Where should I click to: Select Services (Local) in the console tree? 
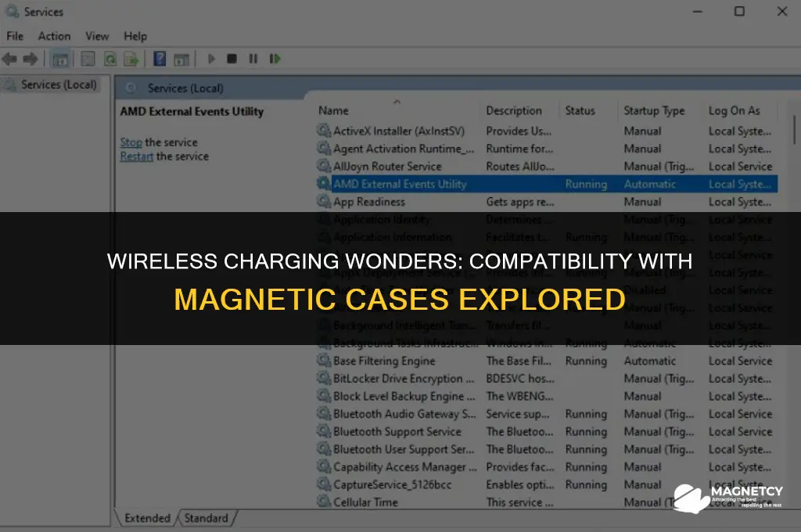58,84
